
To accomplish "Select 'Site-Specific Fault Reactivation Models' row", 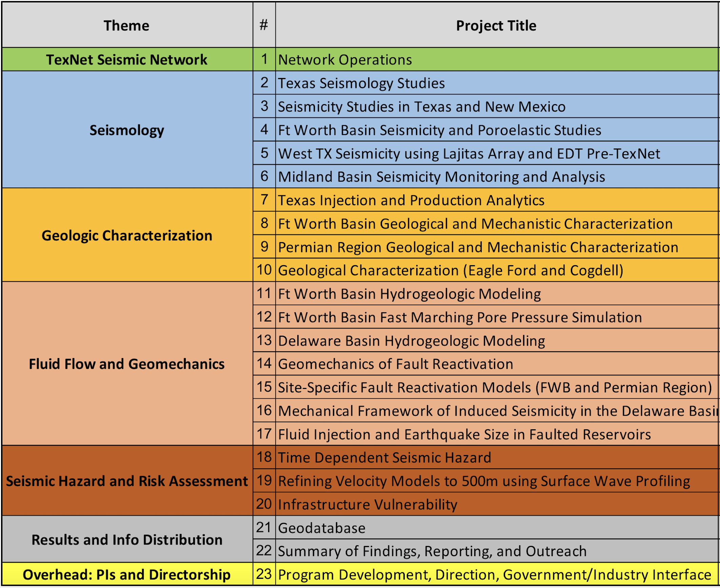I will pyautogui.click(x=497, y=387).
